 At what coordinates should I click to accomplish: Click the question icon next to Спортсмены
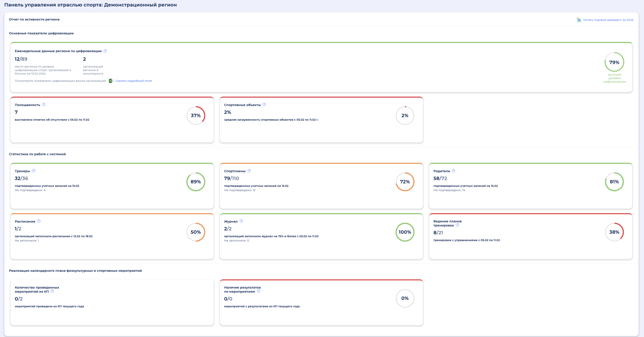(249, 171)
